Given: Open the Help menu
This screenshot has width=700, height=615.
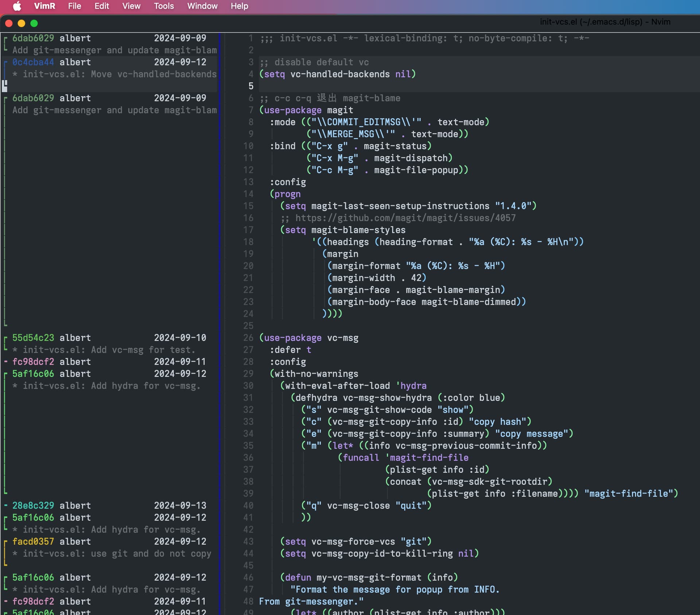Looking at the screenshot, I should (x=239, y=6).
